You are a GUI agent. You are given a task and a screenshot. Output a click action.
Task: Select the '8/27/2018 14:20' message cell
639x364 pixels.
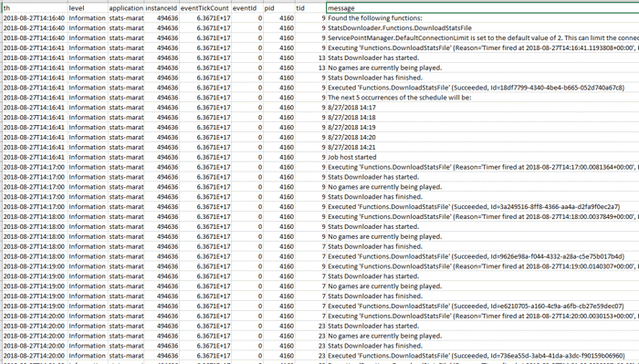click(x=483, y=137)
